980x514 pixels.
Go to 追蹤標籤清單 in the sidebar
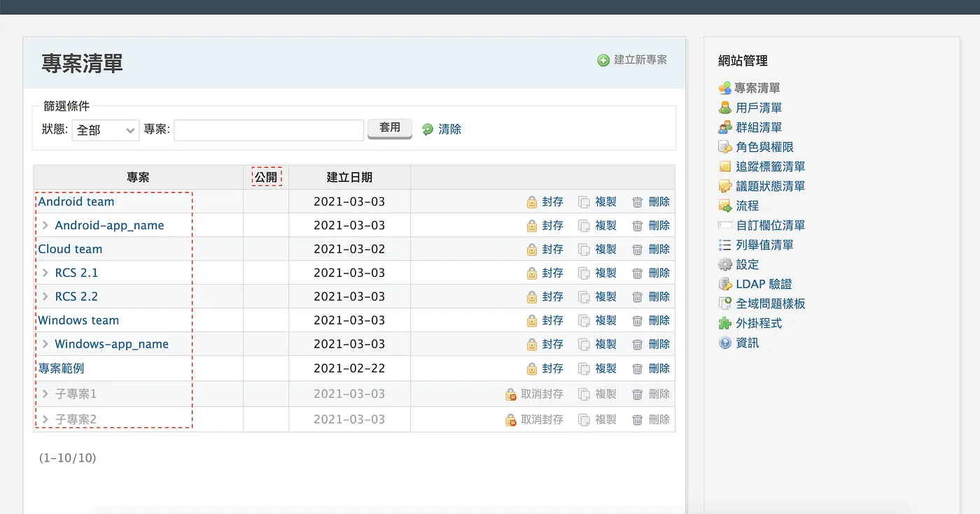771,167
